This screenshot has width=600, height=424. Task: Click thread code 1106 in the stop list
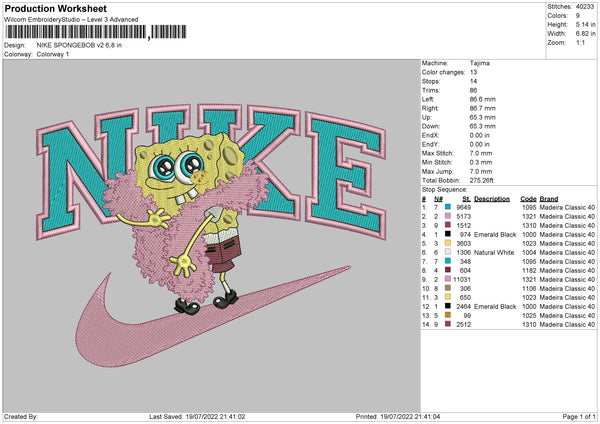pyautogui.click(x=529, y=289)
